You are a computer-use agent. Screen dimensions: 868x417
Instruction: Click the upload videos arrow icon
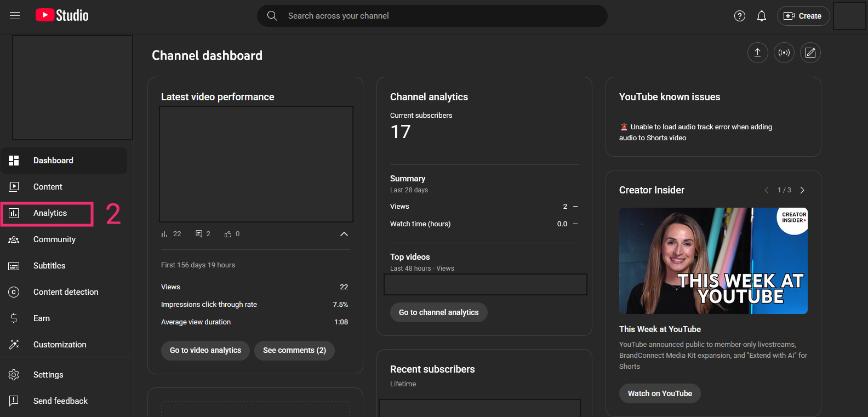point(757,53)
